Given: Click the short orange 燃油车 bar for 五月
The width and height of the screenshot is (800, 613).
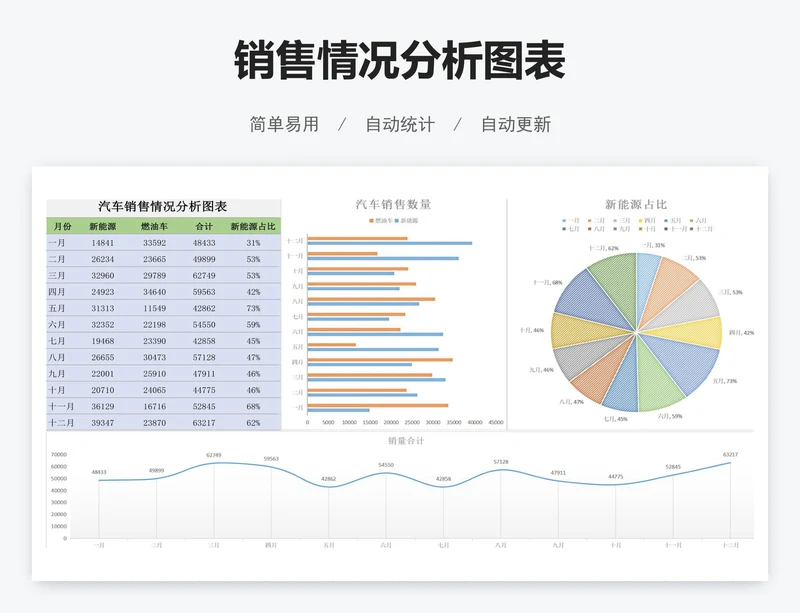Looking at the screenshot, I should [x=332, y=345].
